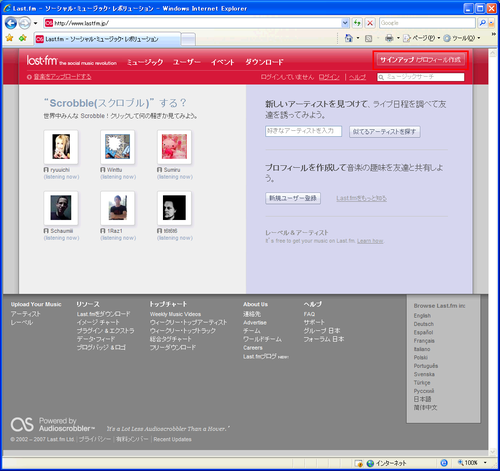Open the ミュージック navigation menu item
This screenshot has width=500, height=471.
click(x=145, y=62)
